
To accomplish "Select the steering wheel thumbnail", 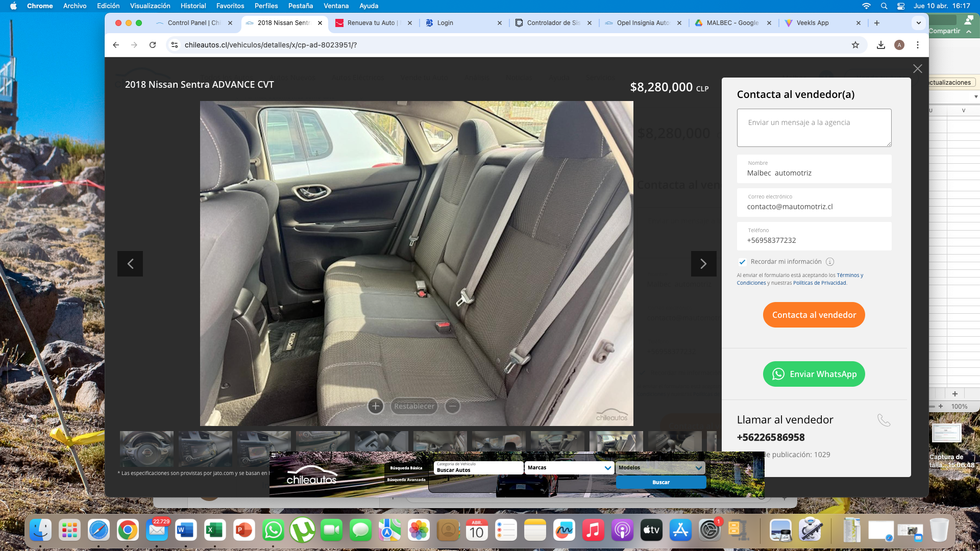I will pos(146,449).
